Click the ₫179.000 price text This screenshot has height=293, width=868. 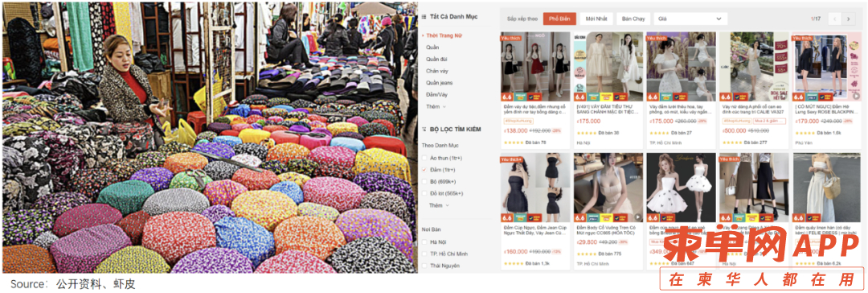pyautogui.click(x=808, y=121)
